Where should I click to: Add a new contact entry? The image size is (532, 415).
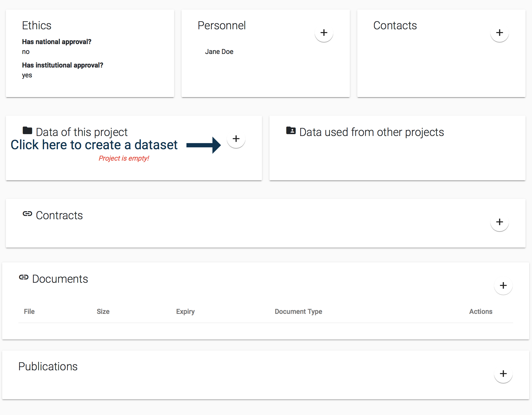499,33
